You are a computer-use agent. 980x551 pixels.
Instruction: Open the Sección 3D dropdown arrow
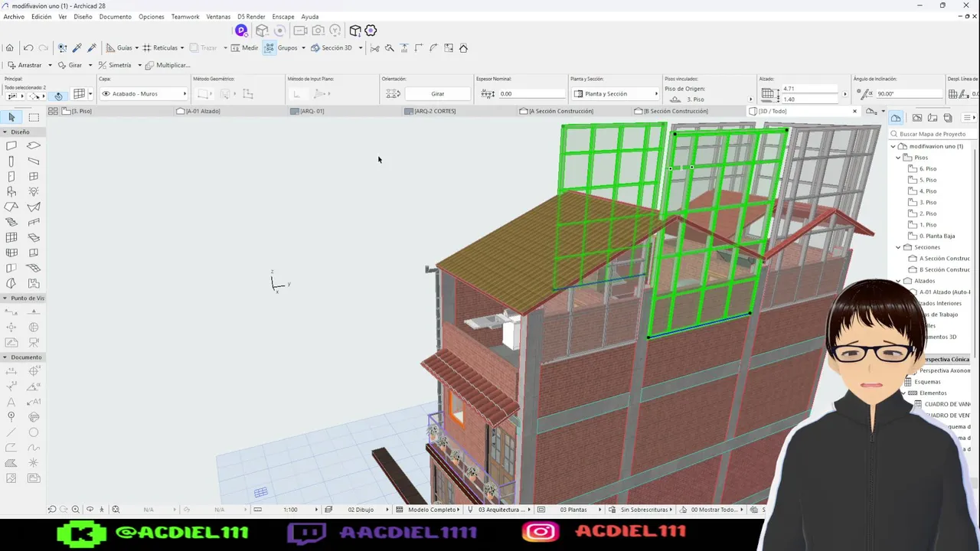pyautogui.click(x=361, y=47)
